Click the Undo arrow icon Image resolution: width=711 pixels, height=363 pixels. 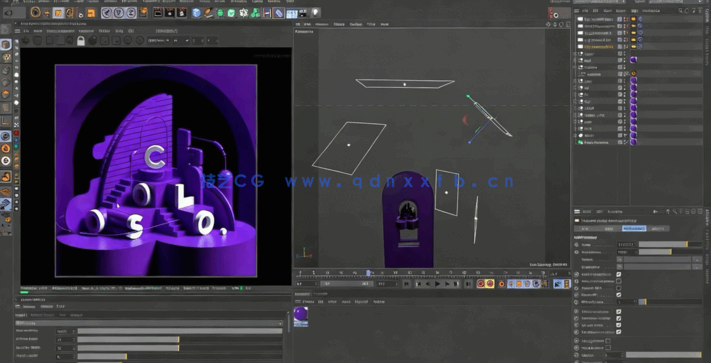(x=8, y=13)
